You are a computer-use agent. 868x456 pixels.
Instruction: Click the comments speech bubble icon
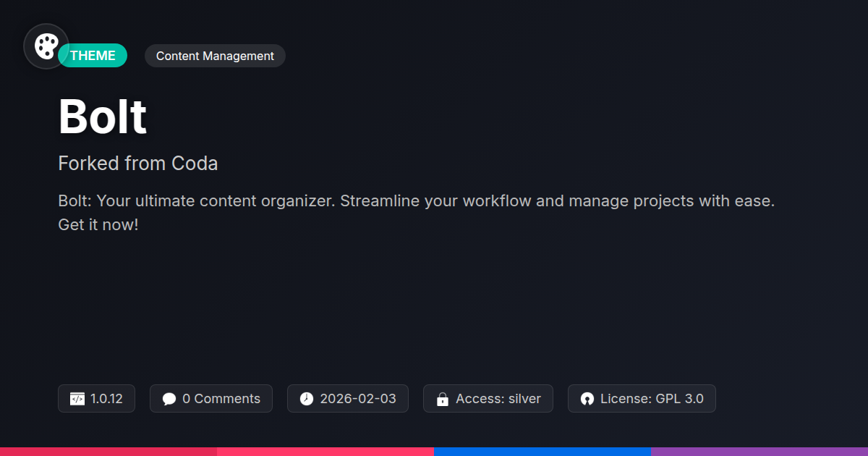tap(169, 399)
